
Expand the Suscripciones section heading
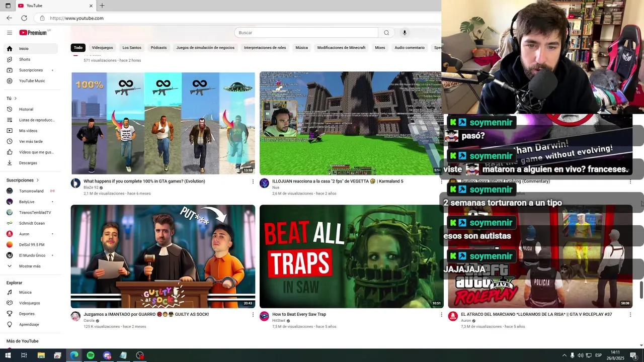23,180
